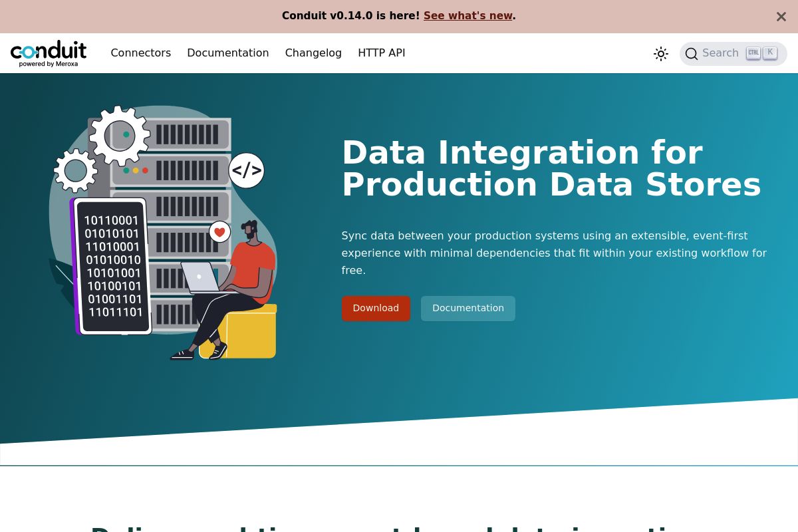Dismiss the announcement banner with the X
798x532 pixels.
click(x=781, y=17)
